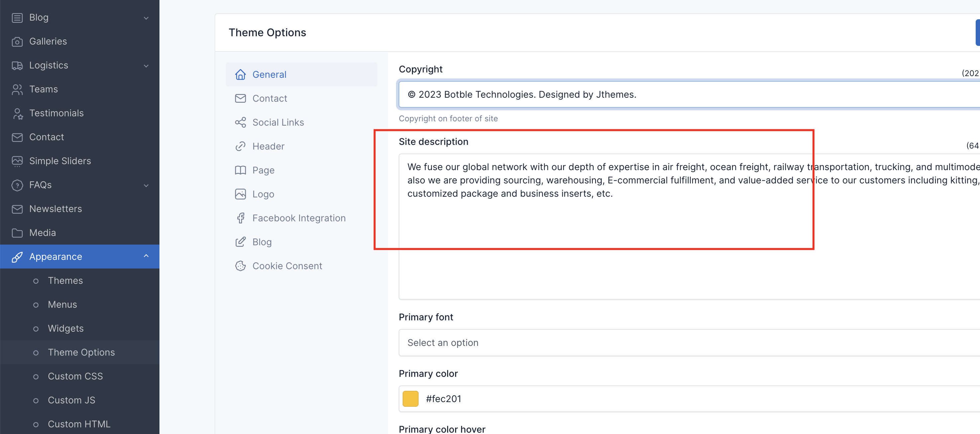The height and width of the screenshot is (434, 980).
Task: Expand the Blog sidebar menu chevron
Action: [146, 18]
